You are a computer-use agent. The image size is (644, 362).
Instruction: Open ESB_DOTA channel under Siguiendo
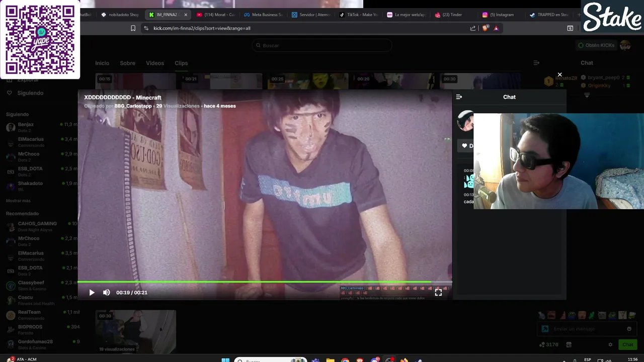click(x=40, y=171)
